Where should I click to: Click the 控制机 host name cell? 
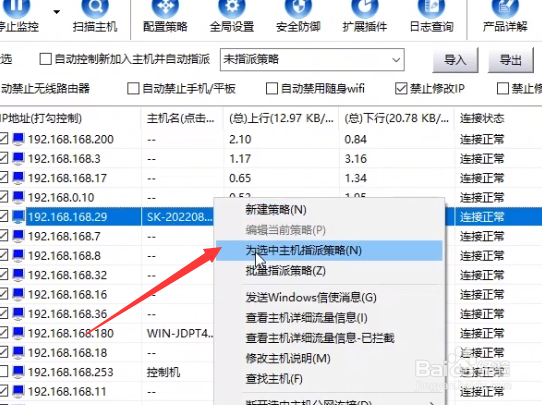[x=163, y=372]
